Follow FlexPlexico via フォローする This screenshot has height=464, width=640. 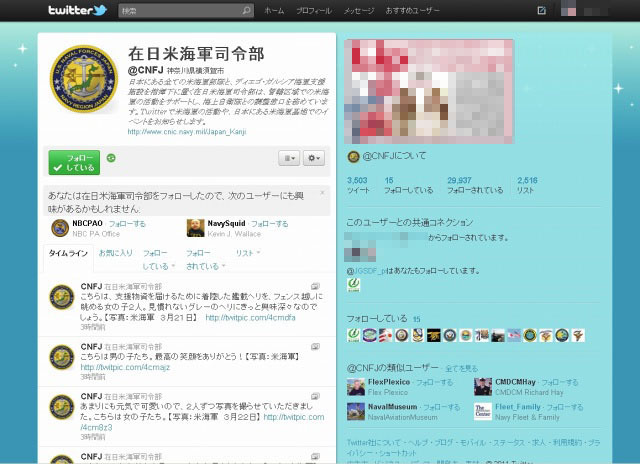pyautogui.click(x=434, y=382)
